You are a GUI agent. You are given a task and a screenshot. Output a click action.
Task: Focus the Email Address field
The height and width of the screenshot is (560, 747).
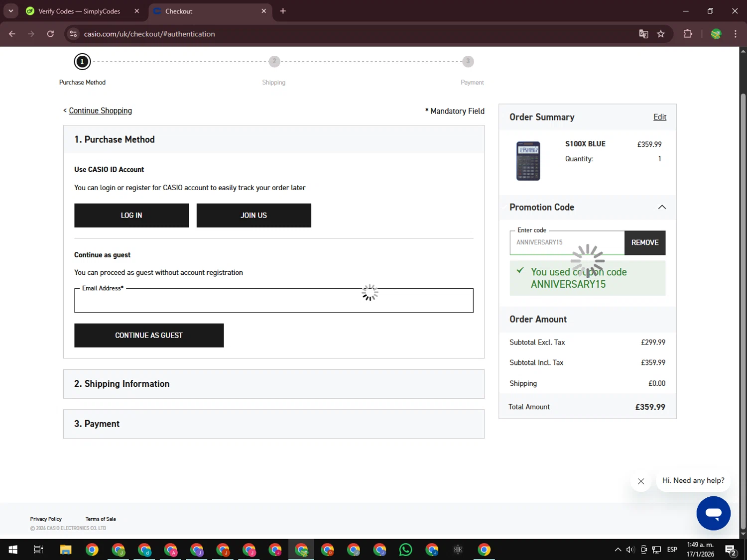(273, 301)
